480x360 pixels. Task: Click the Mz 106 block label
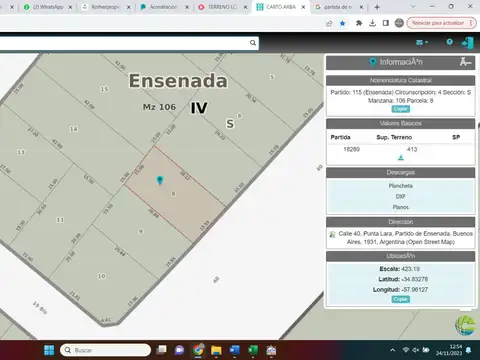point(159,107)
